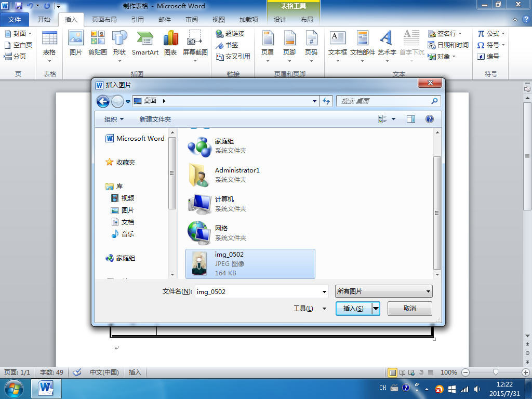Viewport: 532px width, 399px height.
Task: Click New Folder (新建文件夹)
Action: (155, 119)
